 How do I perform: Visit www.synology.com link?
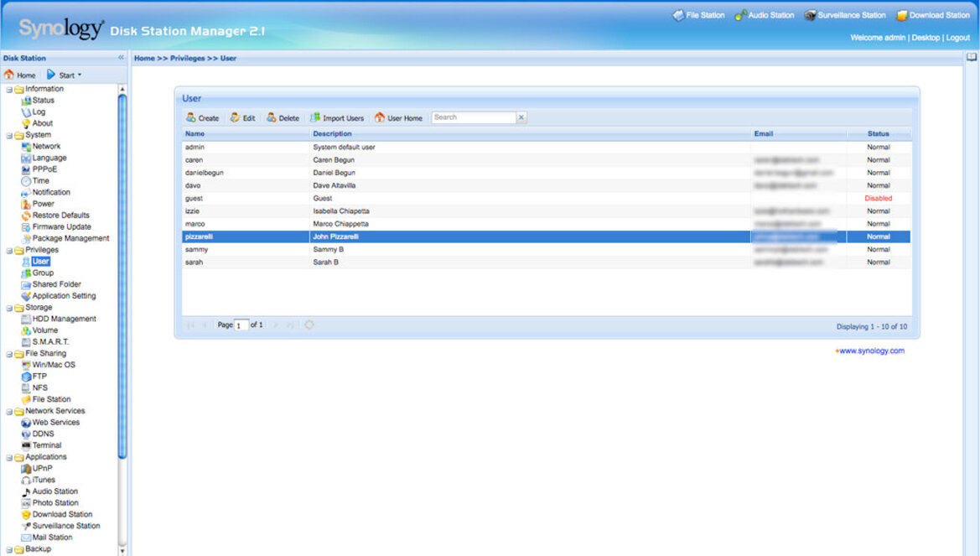[x=871, y=351]
